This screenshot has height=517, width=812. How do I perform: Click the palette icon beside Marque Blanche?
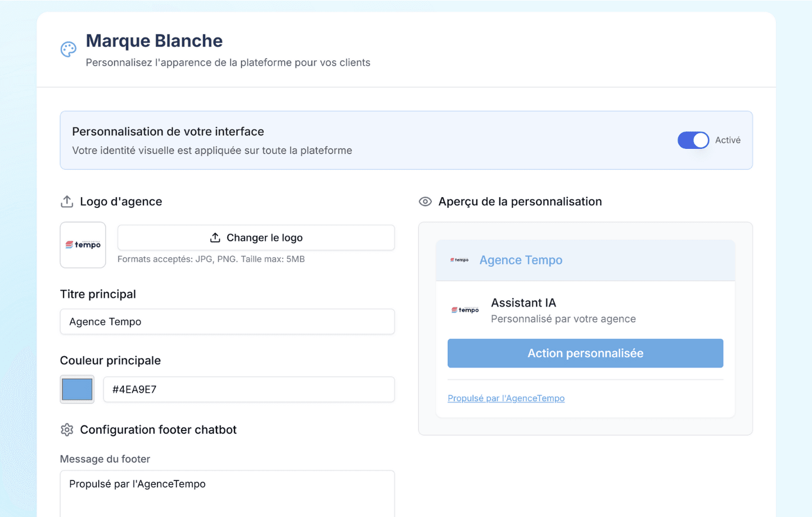coord(68,49)
